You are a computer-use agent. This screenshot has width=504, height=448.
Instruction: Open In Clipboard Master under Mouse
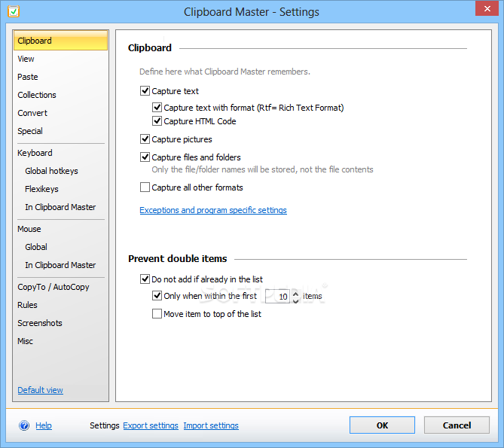tap(60, 265)
